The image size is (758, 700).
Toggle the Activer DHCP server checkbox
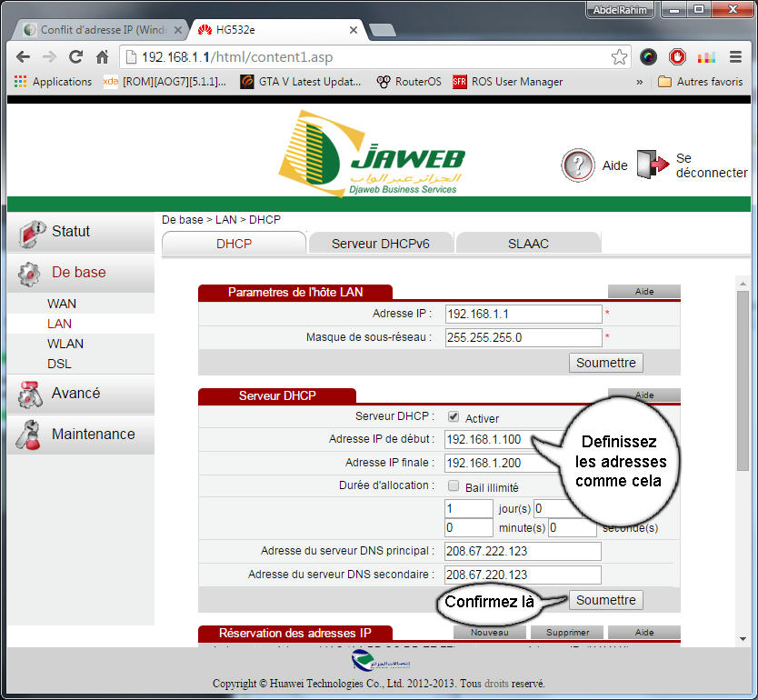[x=453, y=416]
